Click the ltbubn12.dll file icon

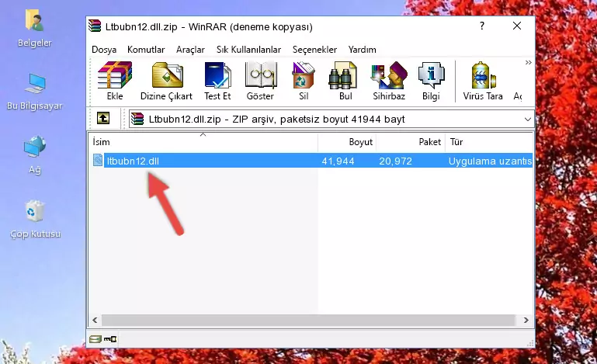98,161
